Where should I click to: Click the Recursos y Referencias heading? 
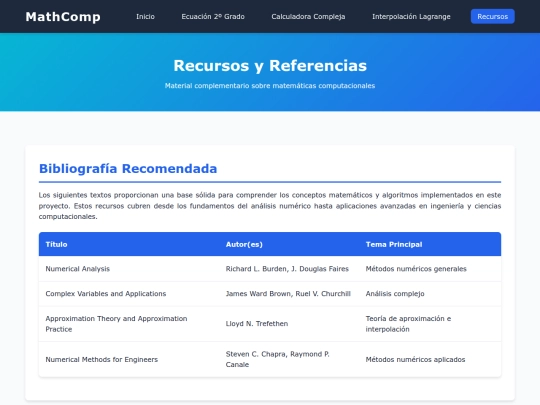270,65
